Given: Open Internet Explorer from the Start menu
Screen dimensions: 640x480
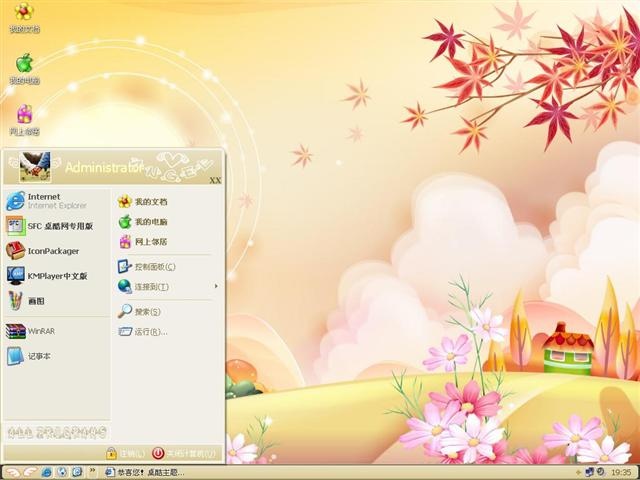Looking at the screenshot, I should tap(56, 201).
